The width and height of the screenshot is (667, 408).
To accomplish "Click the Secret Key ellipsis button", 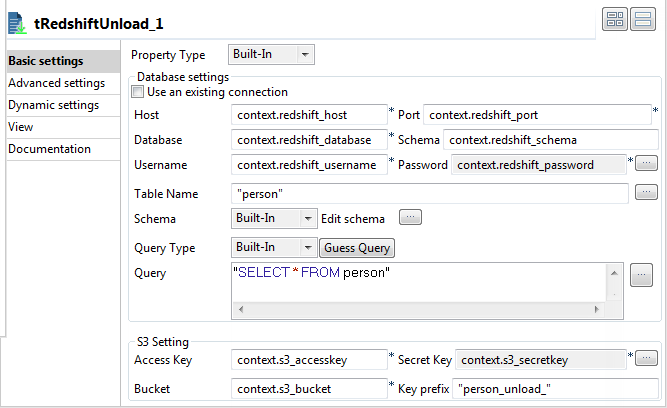I will 646,358.
